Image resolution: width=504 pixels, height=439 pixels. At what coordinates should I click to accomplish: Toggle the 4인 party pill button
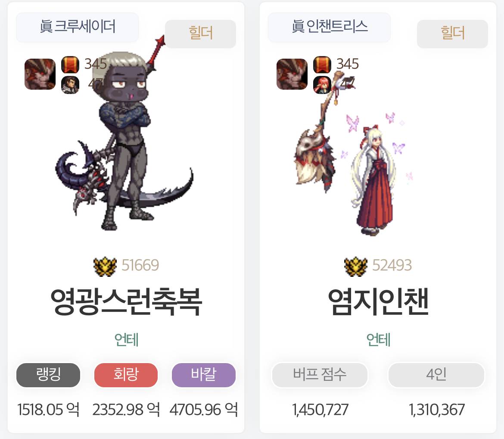pos(436,375)
